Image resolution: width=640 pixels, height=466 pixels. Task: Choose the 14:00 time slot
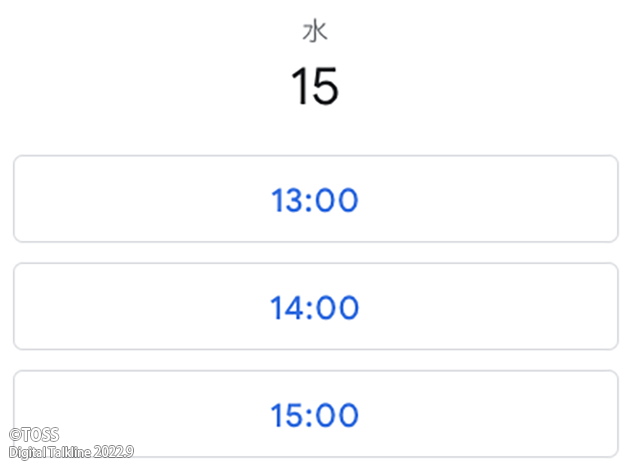tap(315, 307)
